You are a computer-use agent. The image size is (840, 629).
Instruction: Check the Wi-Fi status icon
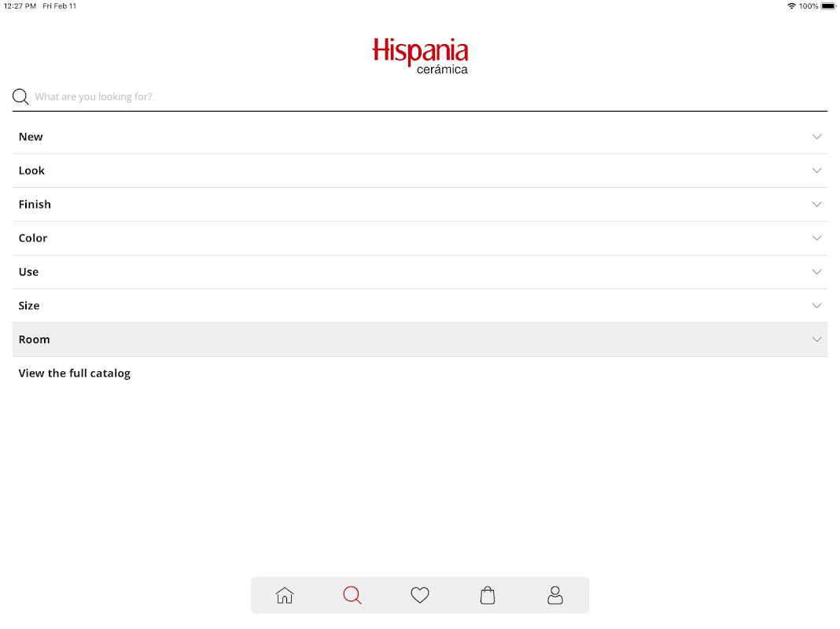tap(791, 6)
